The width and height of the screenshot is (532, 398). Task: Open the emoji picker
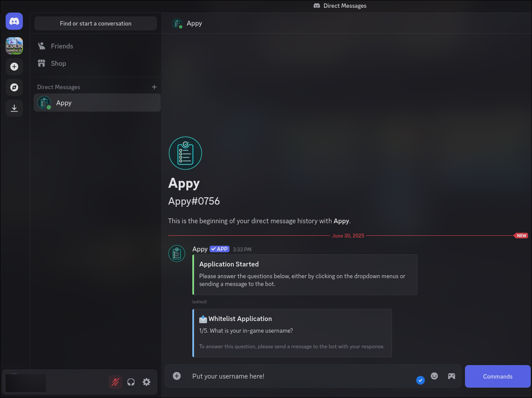pyautogui.click(x=434, y=376)
